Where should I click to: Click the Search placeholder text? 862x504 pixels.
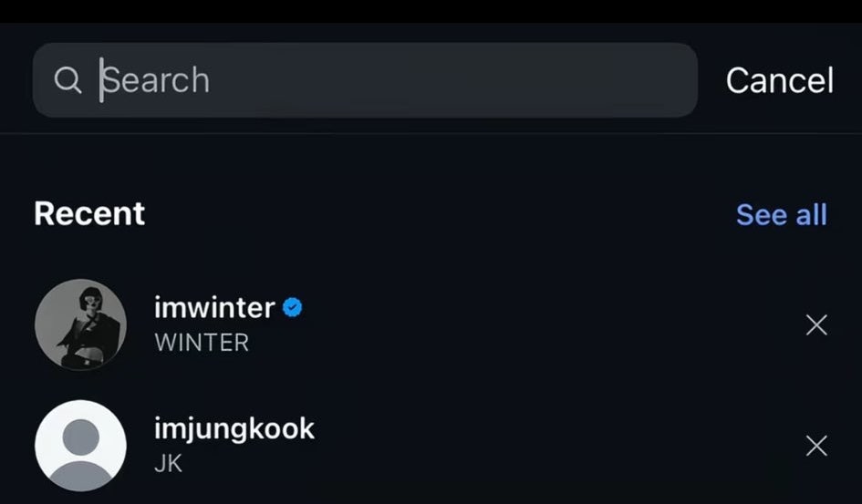coord(157,80)
